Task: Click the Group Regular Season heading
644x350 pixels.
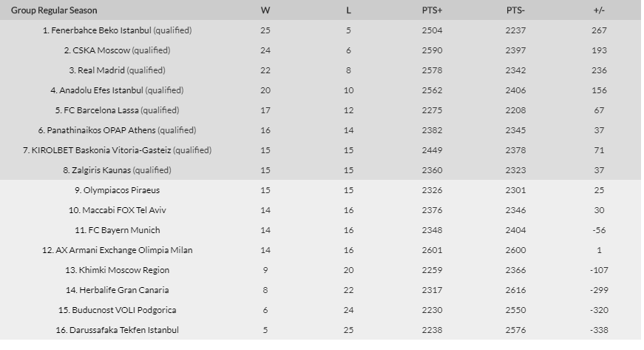Action: pyautogui.click(x=54, y=10)
